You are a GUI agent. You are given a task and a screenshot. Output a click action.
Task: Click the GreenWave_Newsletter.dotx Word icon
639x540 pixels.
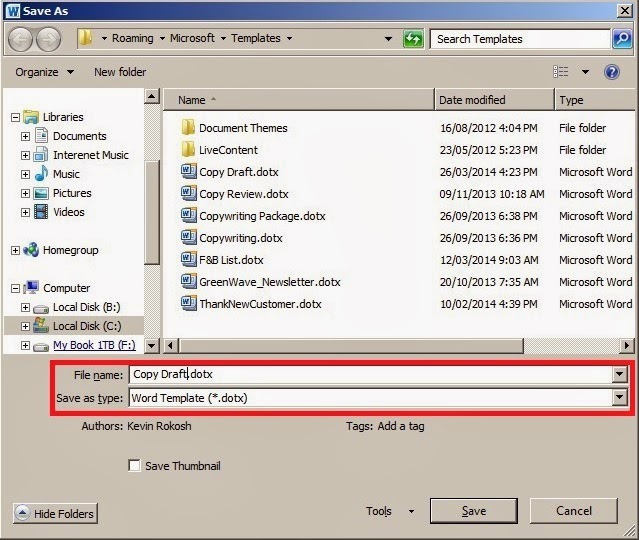188,281
